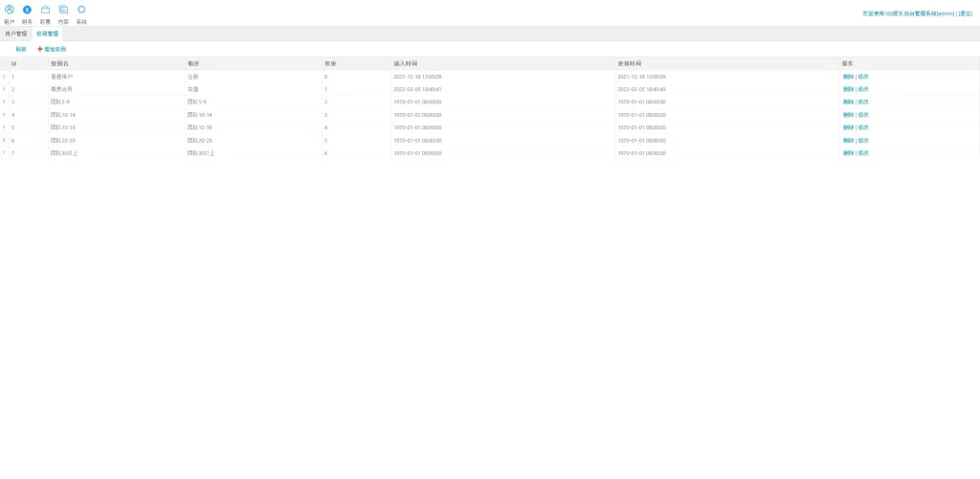
Task: Delete the 普通用户 row via 删除
Action: point(848,77)
